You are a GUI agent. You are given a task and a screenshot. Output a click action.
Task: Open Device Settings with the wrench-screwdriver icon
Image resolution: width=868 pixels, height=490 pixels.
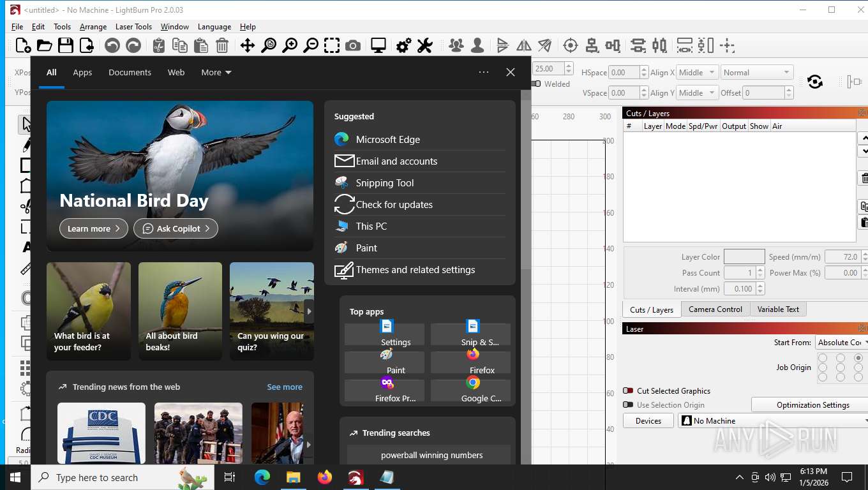(424, 45)
